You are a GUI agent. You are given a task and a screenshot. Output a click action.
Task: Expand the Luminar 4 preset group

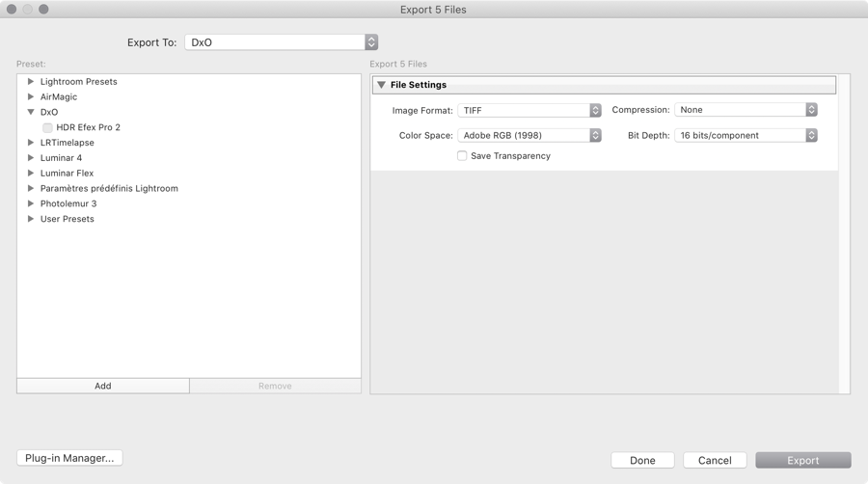coord(31,158)
